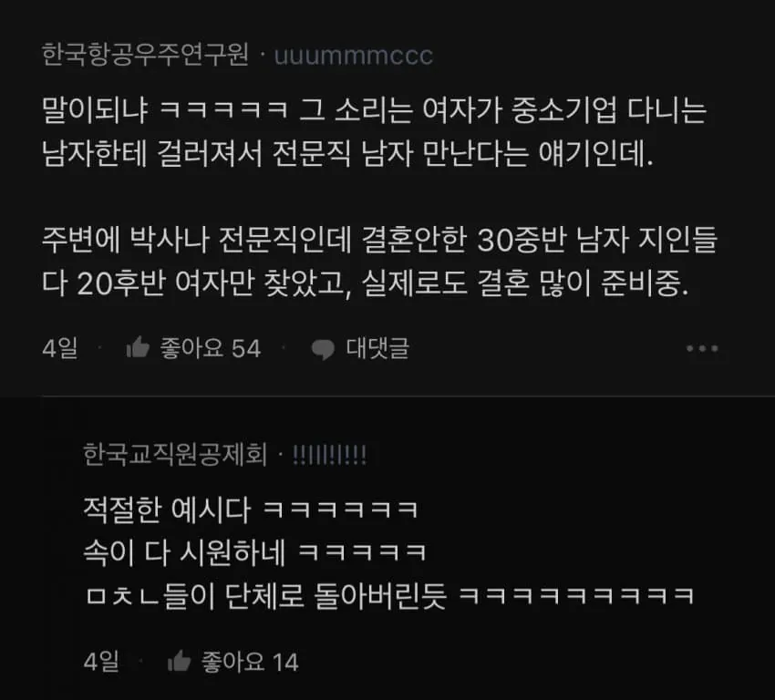
Task: Open the three-dot more options menu
Action: coord(702,348)
